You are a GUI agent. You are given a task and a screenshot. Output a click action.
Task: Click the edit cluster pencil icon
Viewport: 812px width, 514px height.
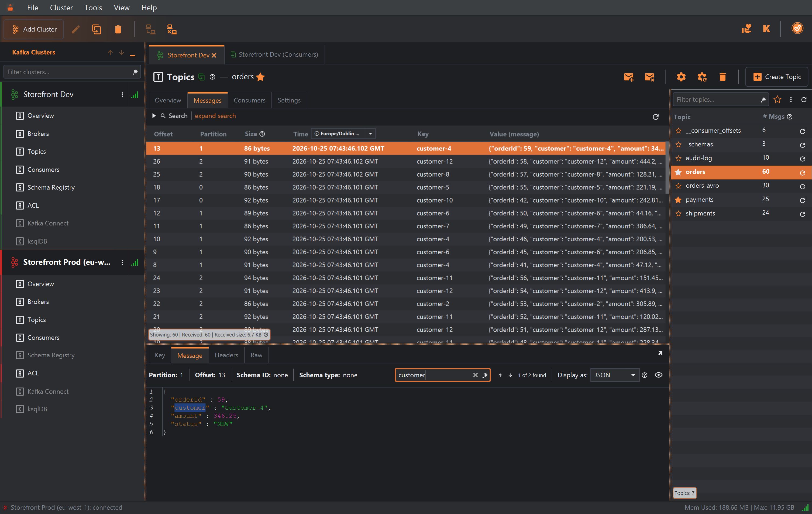tap(75, 29)
